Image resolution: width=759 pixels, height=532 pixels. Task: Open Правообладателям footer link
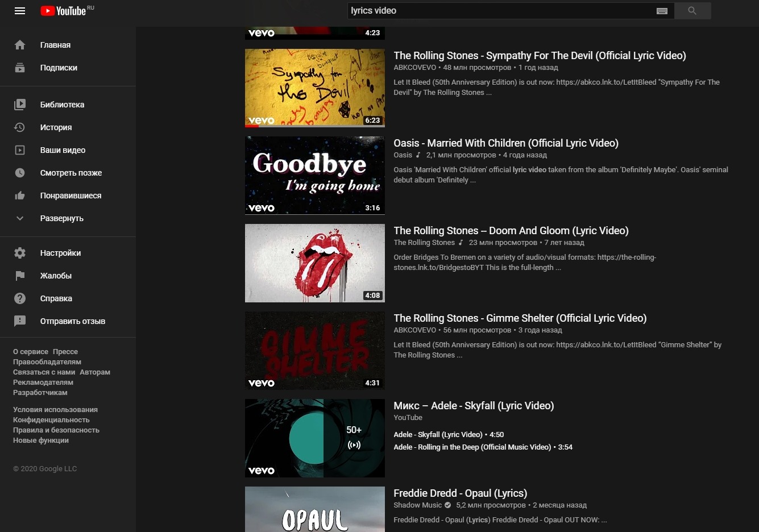[x=47, y=362]
